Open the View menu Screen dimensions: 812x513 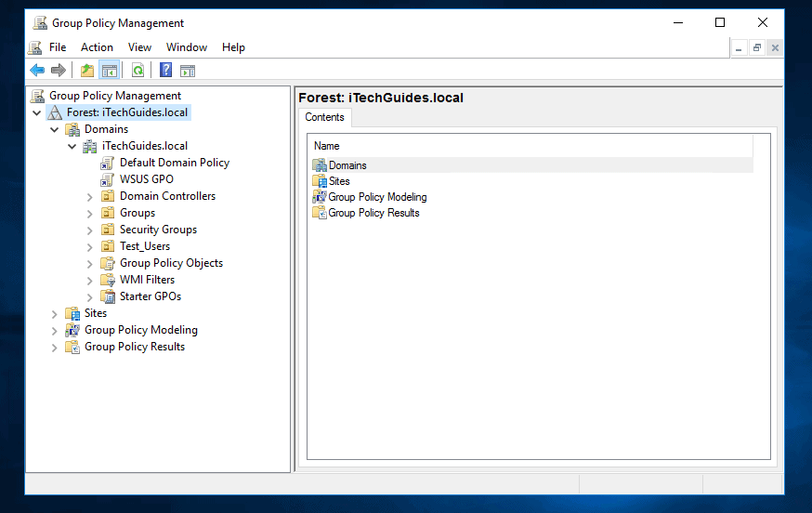[139, 47]
